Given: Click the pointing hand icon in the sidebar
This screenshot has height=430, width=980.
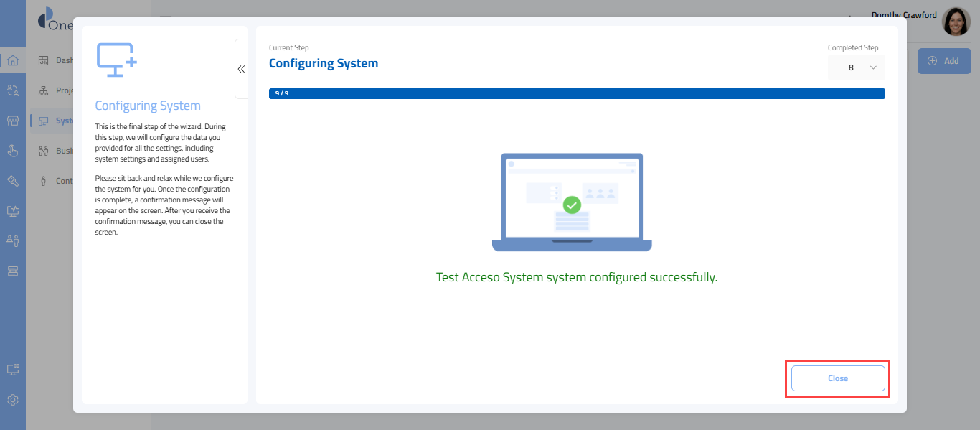Looking at the screenshot, I should click(13, 151).
